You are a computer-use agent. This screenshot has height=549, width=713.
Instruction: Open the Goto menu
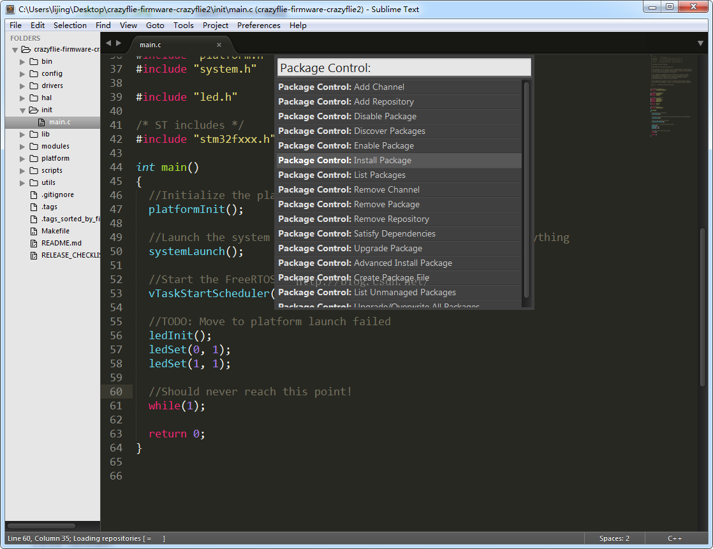(x=155, y=25)
